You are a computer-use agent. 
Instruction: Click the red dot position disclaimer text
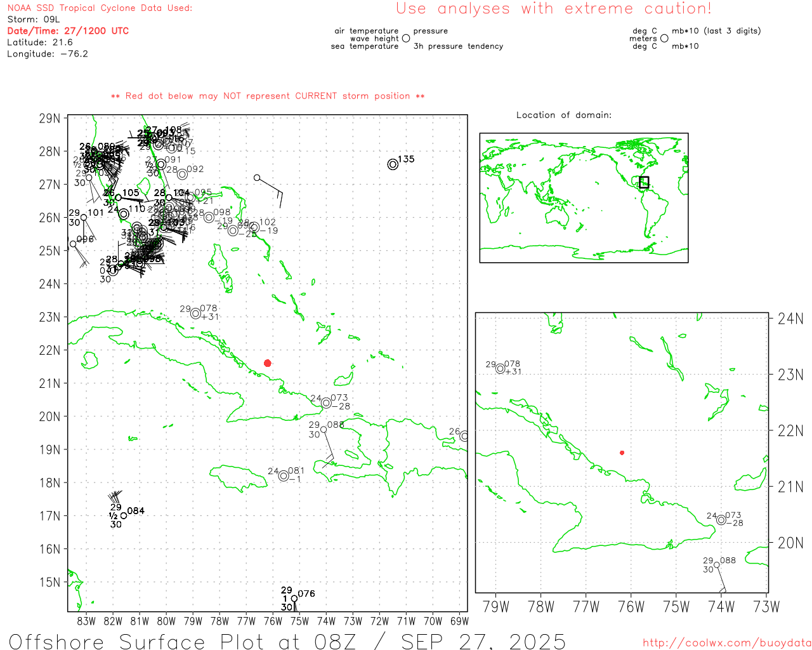(268, 96)
